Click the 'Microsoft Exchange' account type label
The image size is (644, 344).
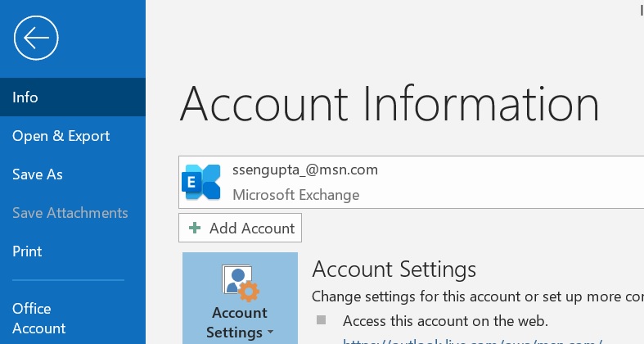click(x=296, y=195)
